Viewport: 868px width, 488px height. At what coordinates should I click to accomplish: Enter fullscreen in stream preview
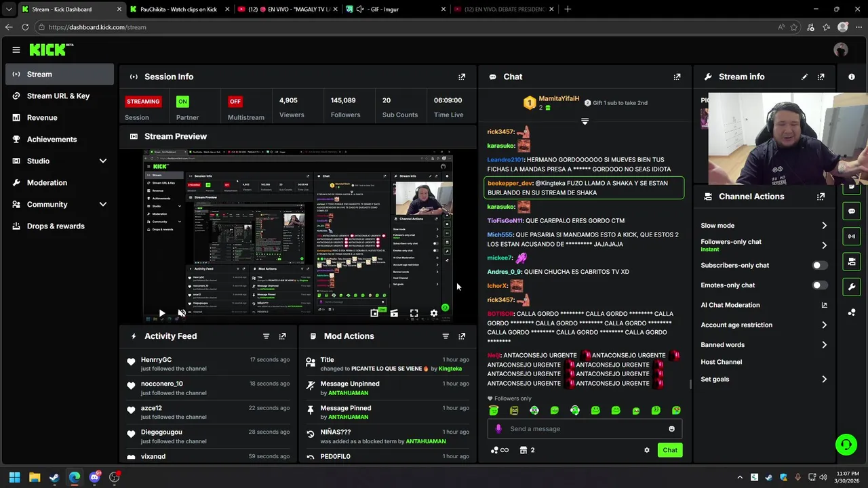pos(414,313)
